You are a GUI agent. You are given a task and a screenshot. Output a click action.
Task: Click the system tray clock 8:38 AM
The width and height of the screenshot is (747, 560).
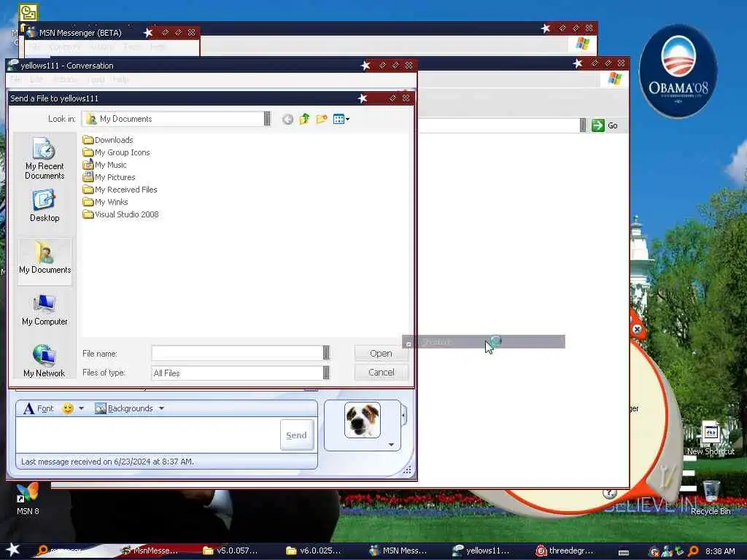(x=720, y=551)
